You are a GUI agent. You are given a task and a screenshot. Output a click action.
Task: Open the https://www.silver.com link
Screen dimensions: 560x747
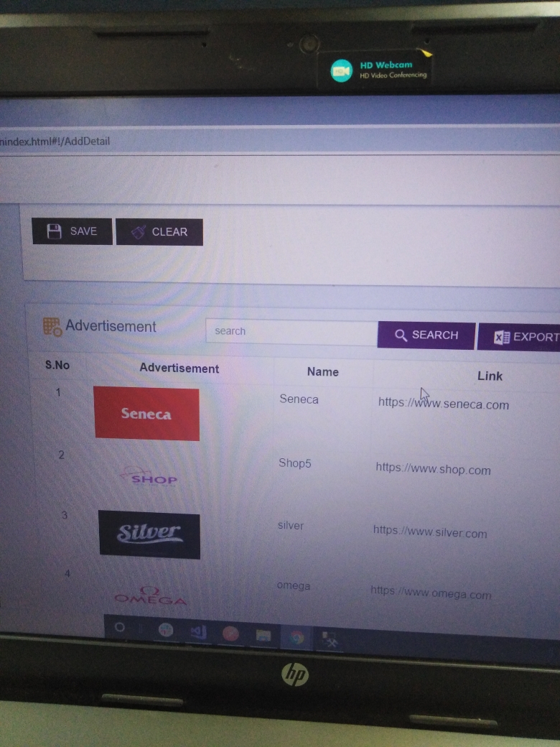[429, 532]
